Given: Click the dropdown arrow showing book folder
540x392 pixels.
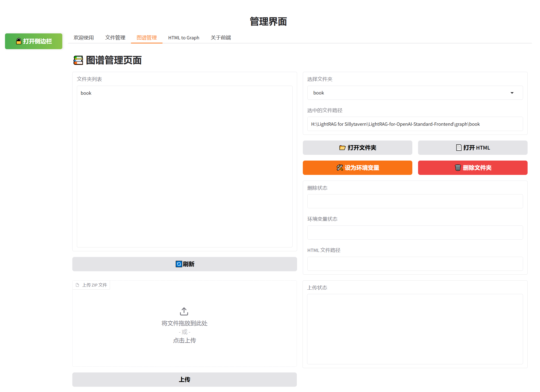Looking at the screenshot, I should point(512,93).
